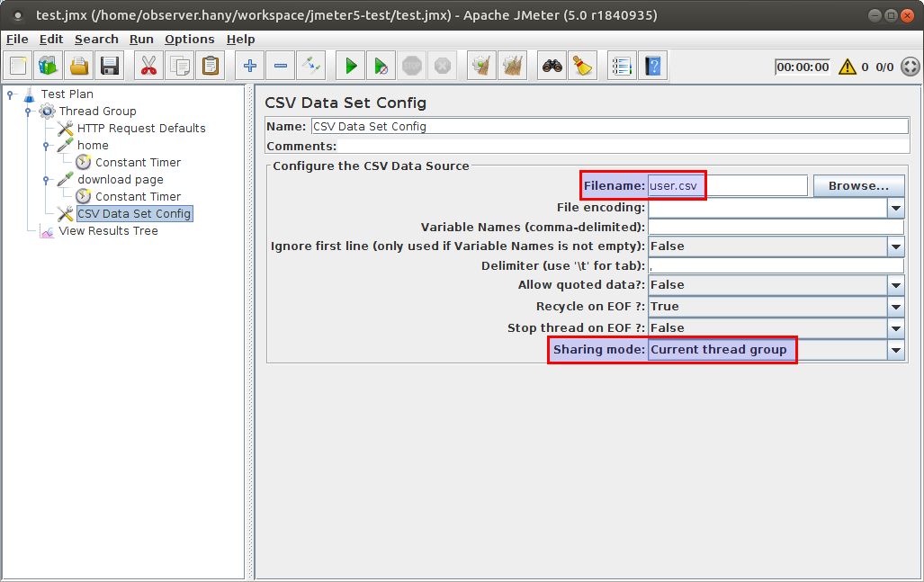Viewport: 924px width, 582px height.
Task: Open the Sharing mode dropdown
Action: [896, 350]
